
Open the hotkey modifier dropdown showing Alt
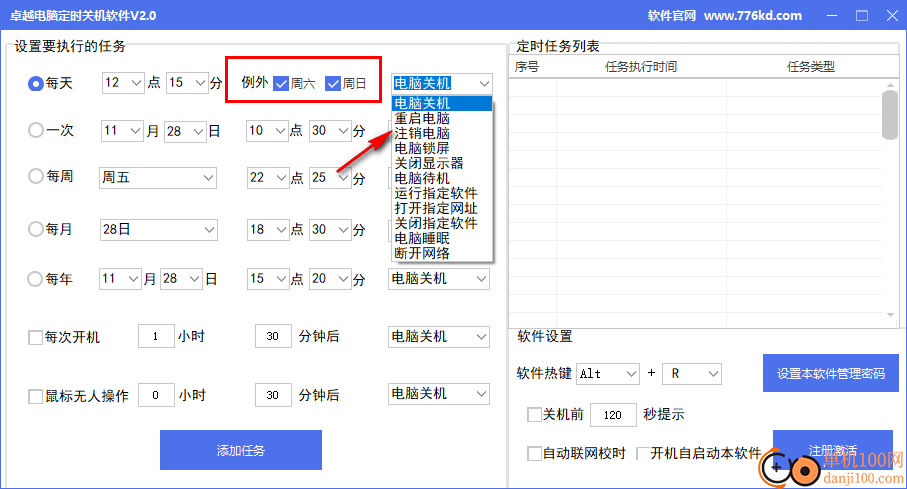tap(608, 374)
